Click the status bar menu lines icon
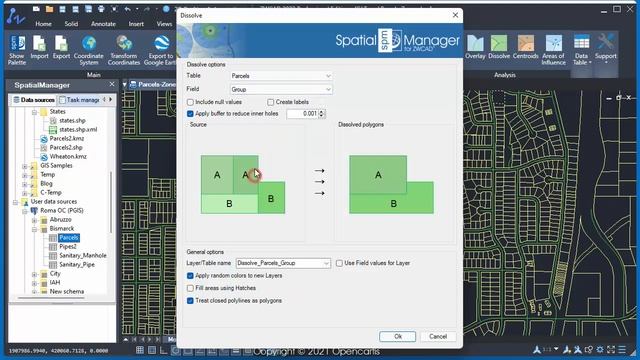This screenshot has height=360, width=640. pyautogui.click(x=622, y=349)
